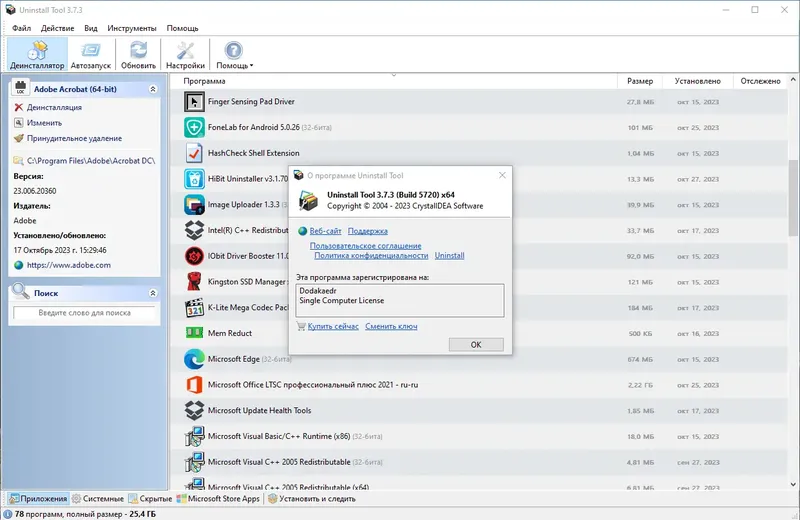The width and height of the screenshot is (800, 520).
Task: Select the HashCheck Shell Extension icon
Action: (x=194, y=153)
